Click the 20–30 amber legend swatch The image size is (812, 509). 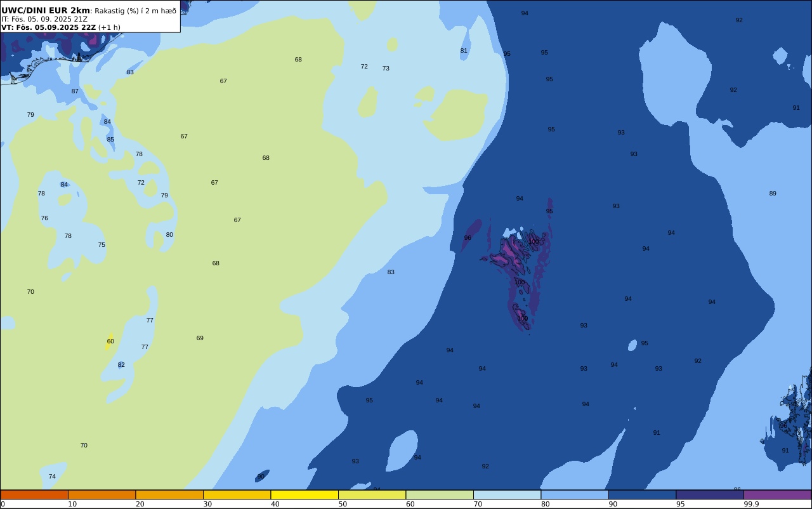coord(169,494)
